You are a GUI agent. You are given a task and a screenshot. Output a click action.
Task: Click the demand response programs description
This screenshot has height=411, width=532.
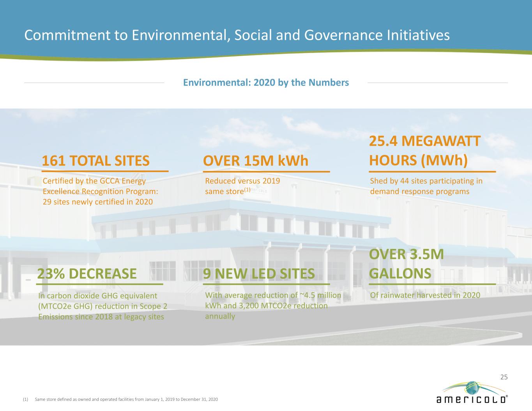point(426,186)
